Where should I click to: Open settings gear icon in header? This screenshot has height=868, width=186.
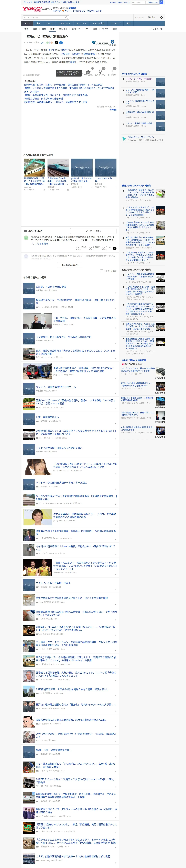161,18
